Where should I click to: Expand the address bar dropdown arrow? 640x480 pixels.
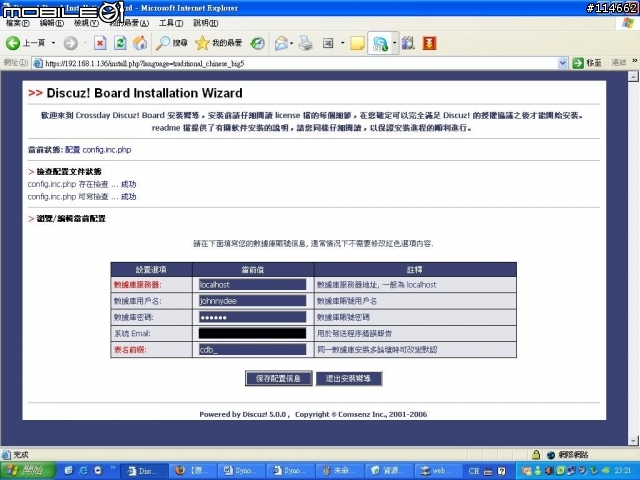(562, 63)
